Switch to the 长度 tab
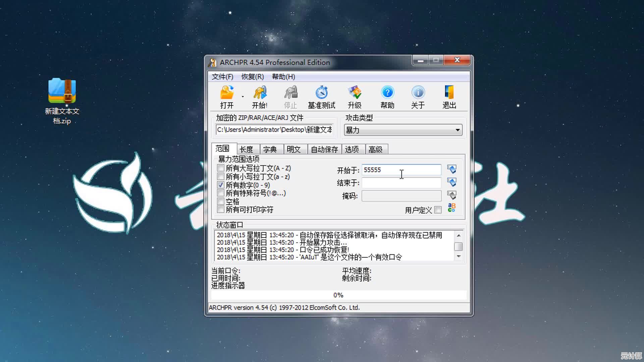 (x=246, y=149)
